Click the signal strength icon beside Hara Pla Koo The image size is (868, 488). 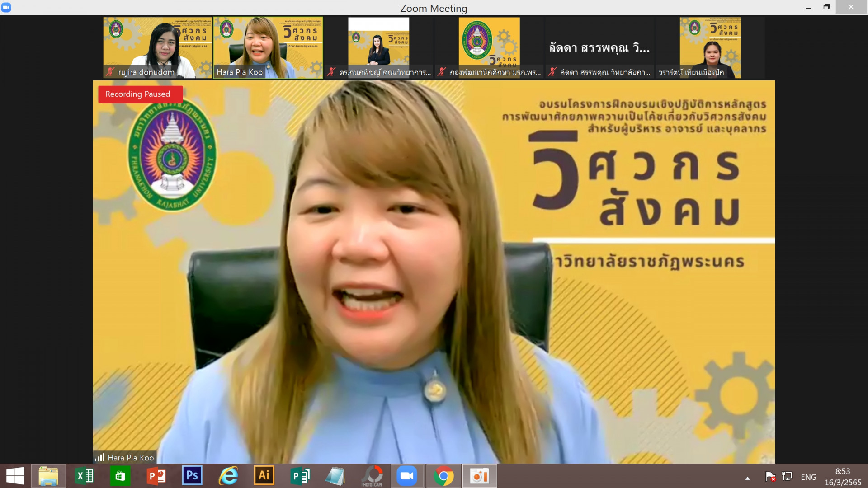(x=99, y=457)
